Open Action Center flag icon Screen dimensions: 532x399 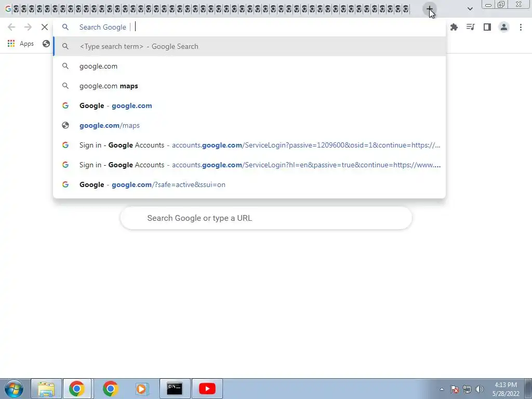pyautogui.click(x=455, y=389)
